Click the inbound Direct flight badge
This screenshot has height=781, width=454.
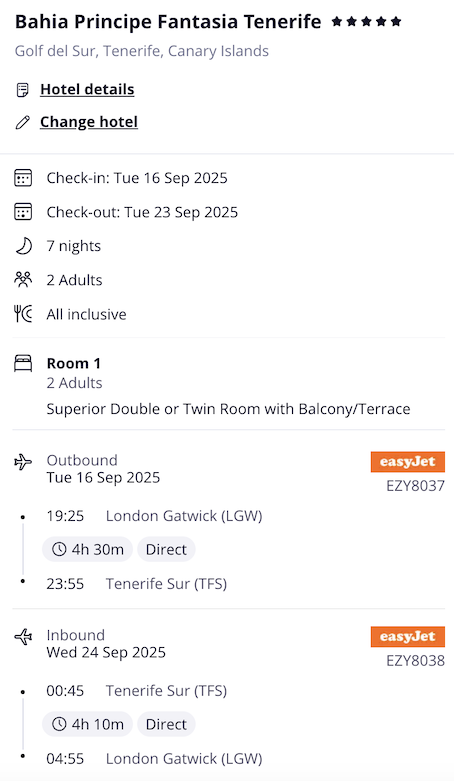tap(166, 724)
